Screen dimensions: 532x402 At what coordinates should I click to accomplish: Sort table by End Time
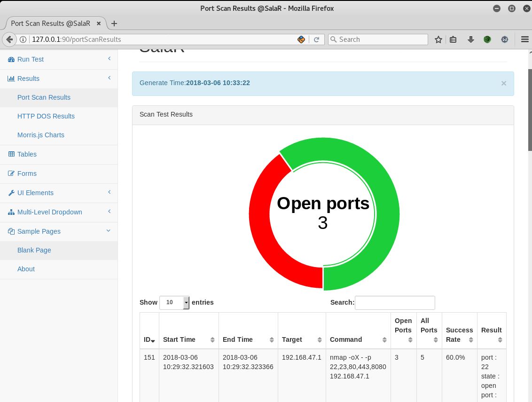(x=248, y=331)
